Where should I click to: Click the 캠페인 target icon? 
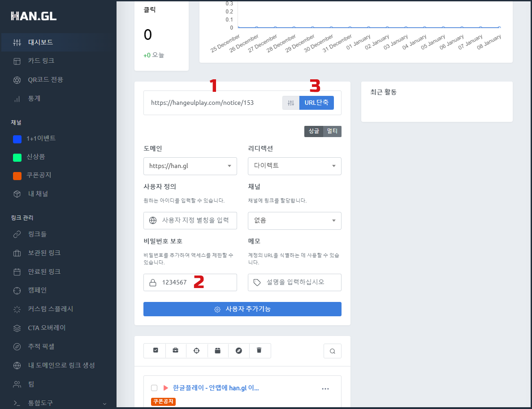pos(17,291)
